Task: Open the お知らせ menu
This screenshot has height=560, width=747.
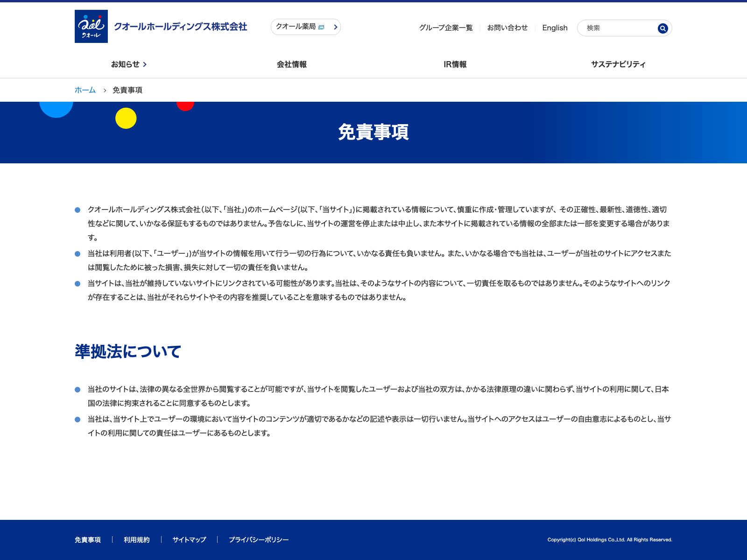Action: (125, 64)
